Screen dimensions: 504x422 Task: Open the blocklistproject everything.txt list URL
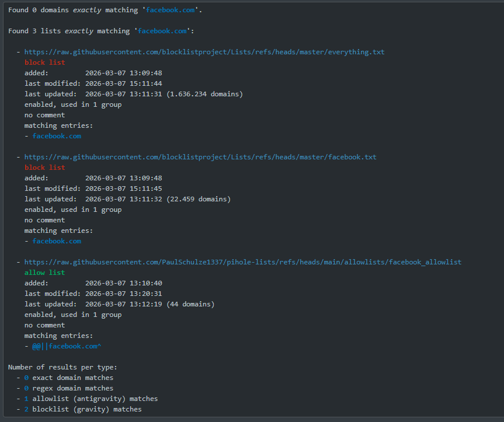[204, 52]
